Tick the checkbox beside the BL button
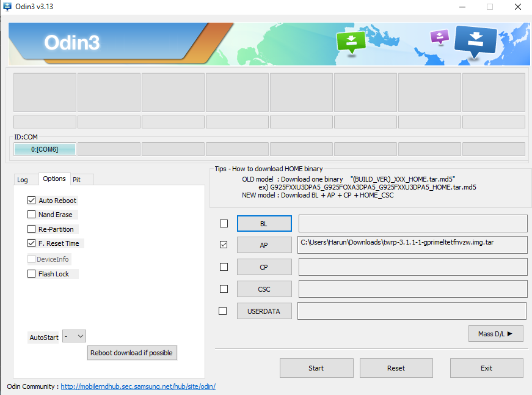Screen dimensions: 532x395 click(x=224, y=223)
